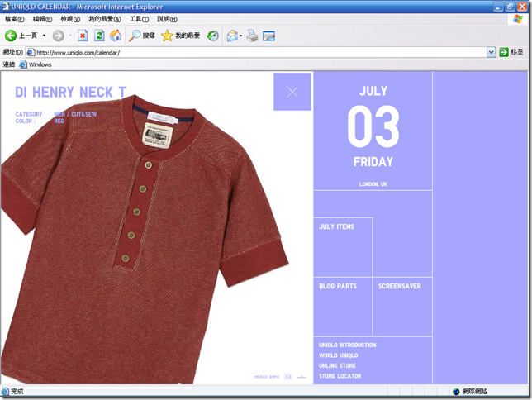Click the 完成 status bar text
The image size is (532, 400).
pos(17,392)
